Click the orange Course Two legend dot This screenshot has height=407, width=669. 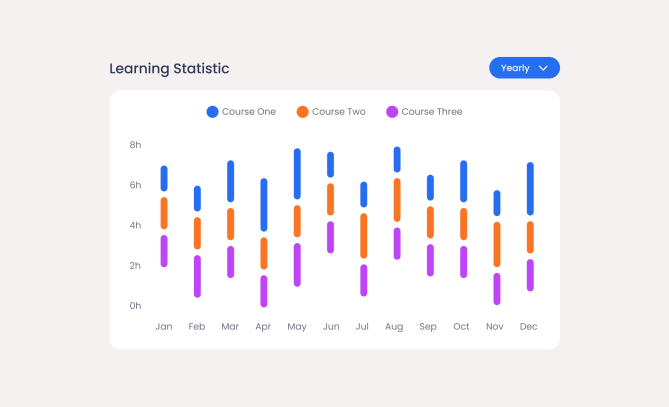[x=303, y=112]
